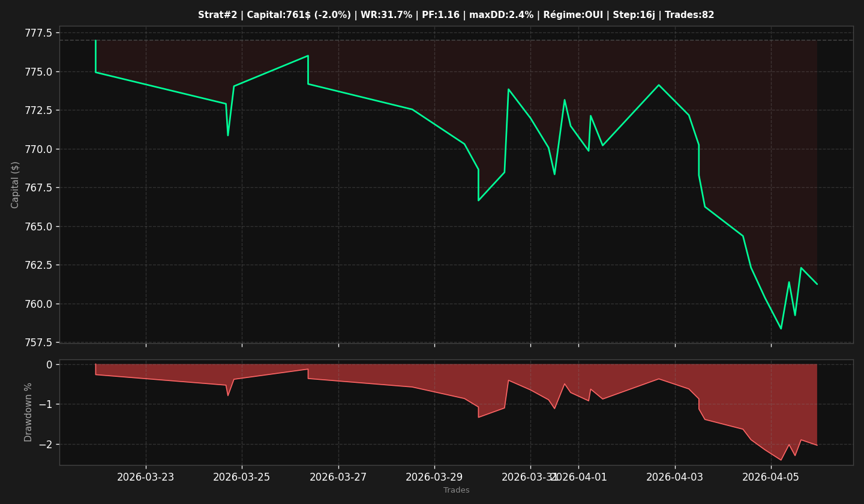Click the 2026-03-29 date tick label
Image resolution: width=864 pixels, height=504 pixels.
(x=434, y=477)
